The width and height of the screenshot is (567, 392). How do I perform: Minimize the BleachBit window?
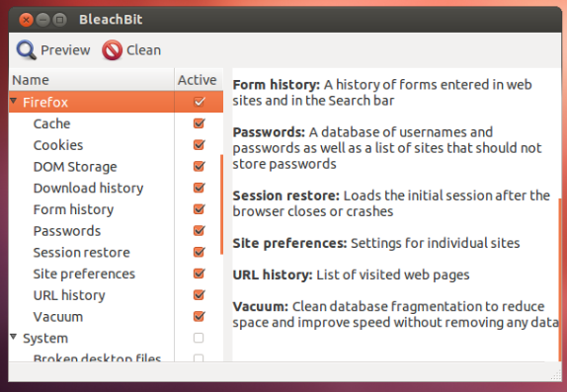tap(42, 20)
